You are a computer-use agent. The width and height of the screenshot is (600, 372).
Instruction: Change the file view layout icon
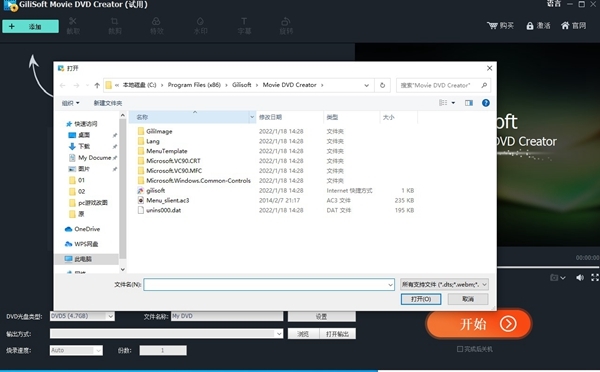tap(443, 103)
